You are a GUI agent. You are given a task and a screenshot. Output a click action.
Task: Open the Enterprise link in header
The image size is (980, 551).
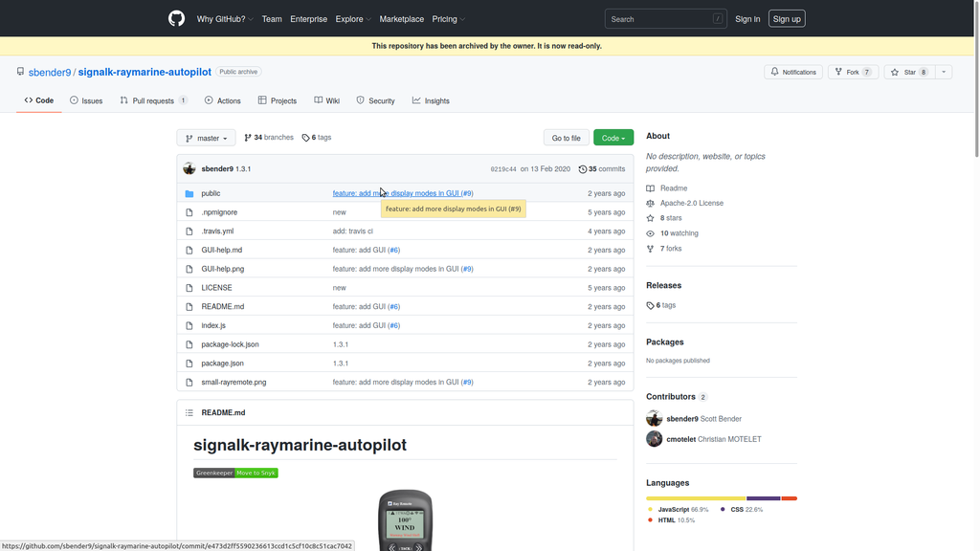pyautogui.click(x=309, y=19)
